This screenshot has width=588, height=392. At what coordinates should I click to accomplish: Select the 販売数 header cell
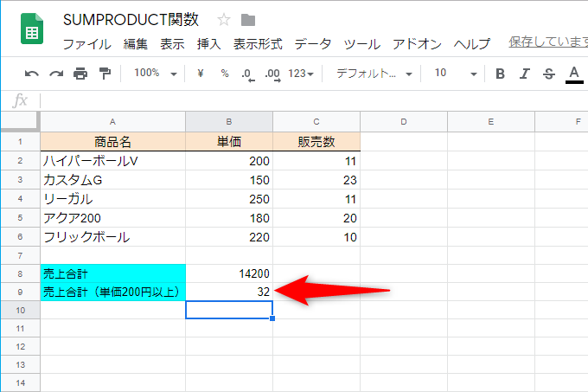(316, 142)
